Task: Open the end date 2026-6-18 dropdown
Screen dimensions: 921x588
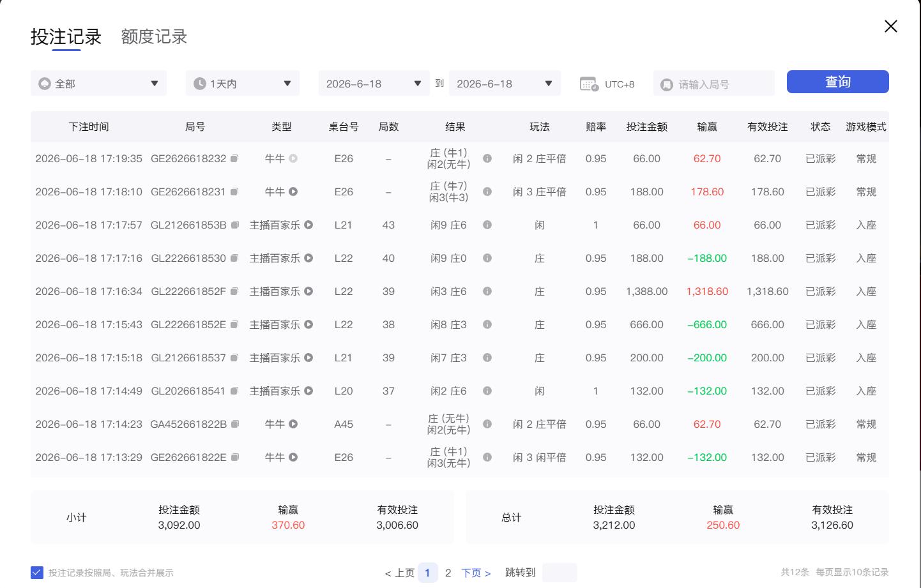Action: coord(505,84)
